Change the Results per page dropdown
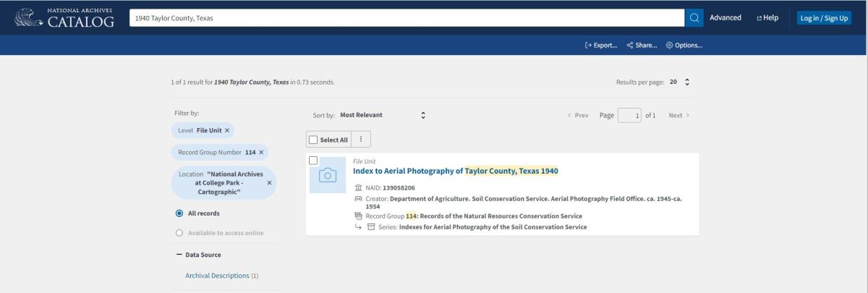The image size is (868, 293). (679, 82)
